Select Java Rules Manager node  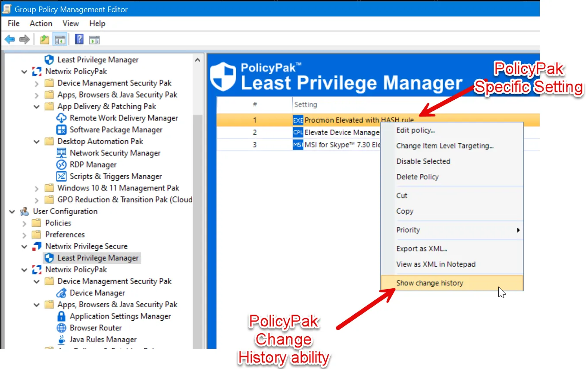(103, 339)
